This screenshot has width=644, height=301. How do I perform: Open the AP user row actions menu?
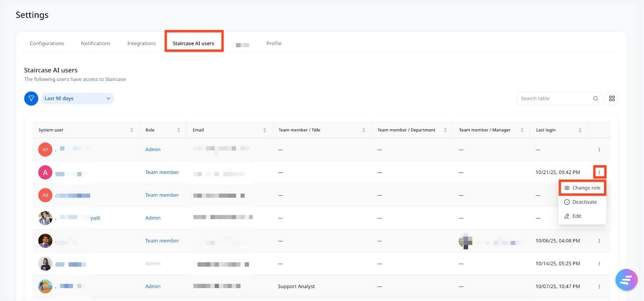coord(599,149)
